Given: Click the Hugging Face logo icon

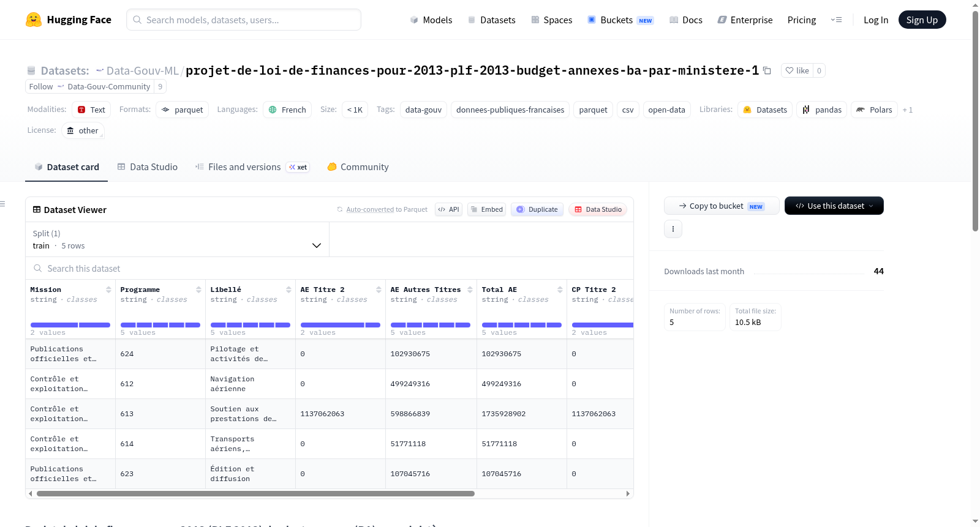Looking at the screenshot, I should [x=34, y=20].
